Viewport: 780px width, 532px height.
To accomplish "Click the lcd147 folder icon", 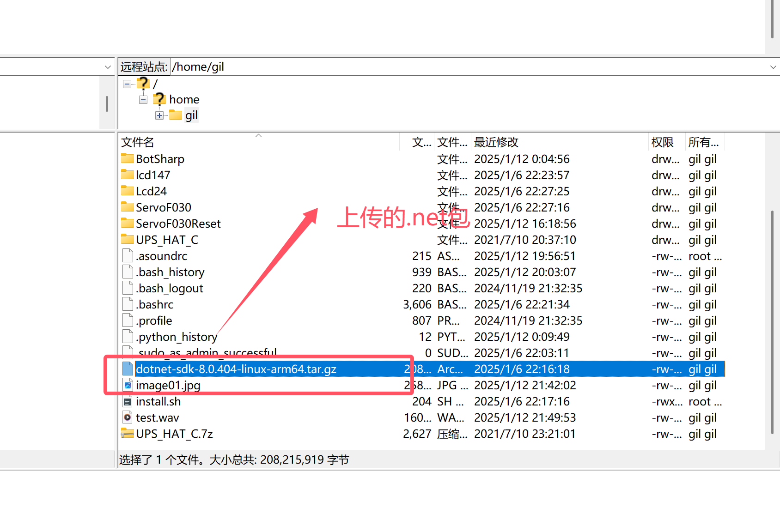I will (127, 175).
